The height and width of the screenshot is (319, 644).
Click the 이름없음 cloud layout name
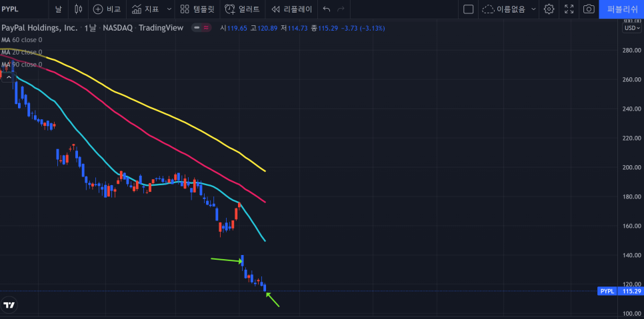504,9
